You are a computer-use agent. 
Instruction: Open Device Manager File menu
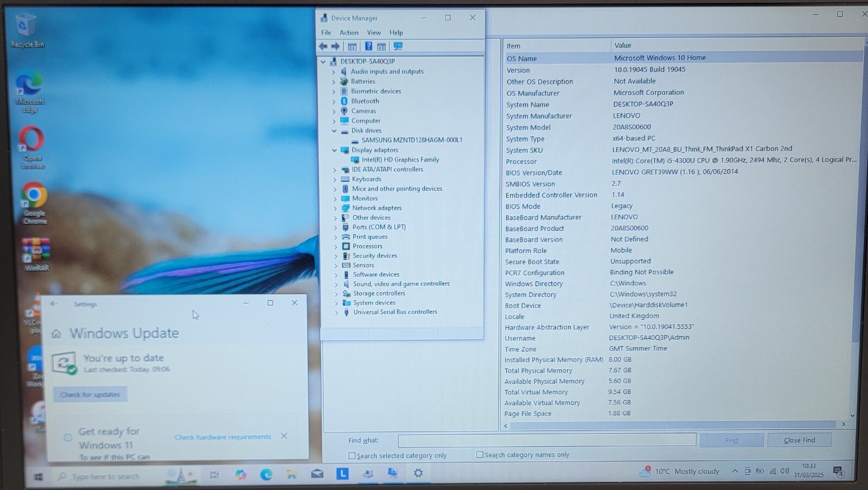pyautogui.click(x=326, y=33)
